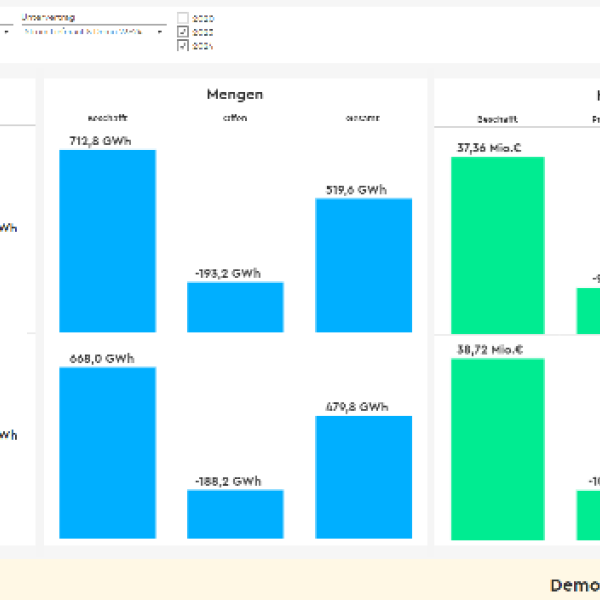Select the 712,8 GWh blue bar
The width and height of the screenshot is (600, 600).
pos(108,241)
